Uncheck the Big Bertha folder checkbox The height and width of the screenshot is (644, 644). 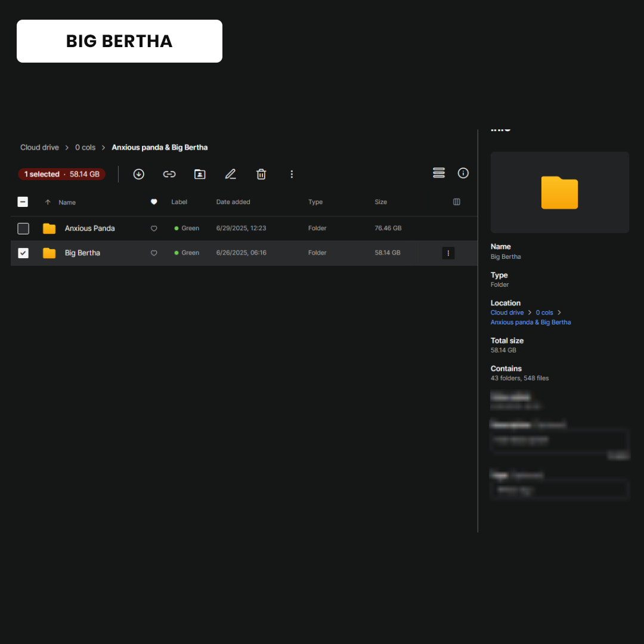[23, 253]
